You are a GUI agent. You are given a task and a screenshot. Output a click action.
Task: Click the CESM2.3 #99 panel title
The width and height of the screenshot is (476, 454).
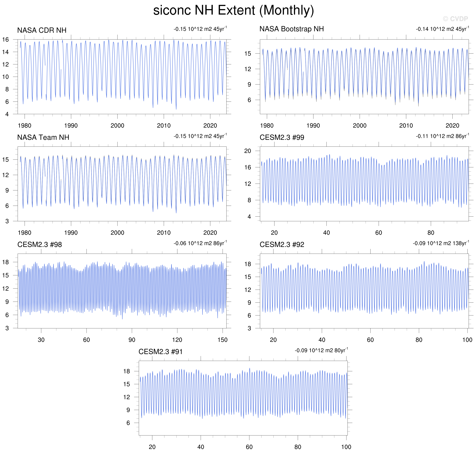click(x=282, y=137)
